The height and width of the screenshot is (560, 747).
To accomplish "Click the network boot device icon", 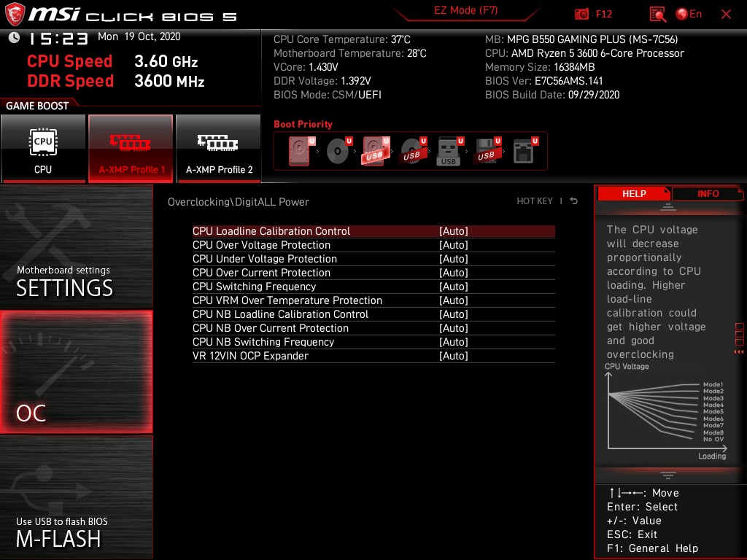I will point(522,151).
